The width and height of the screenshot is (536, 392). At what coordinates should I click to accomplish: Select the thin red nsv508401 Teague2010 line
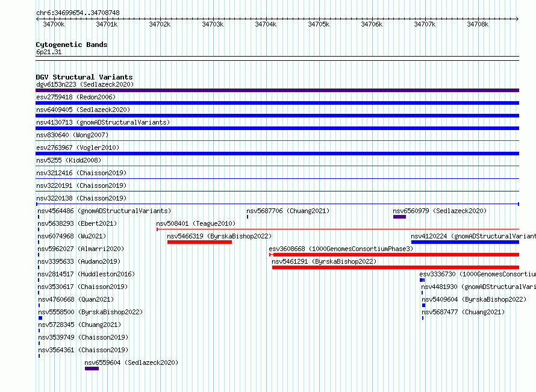click(x=338, y=229)
